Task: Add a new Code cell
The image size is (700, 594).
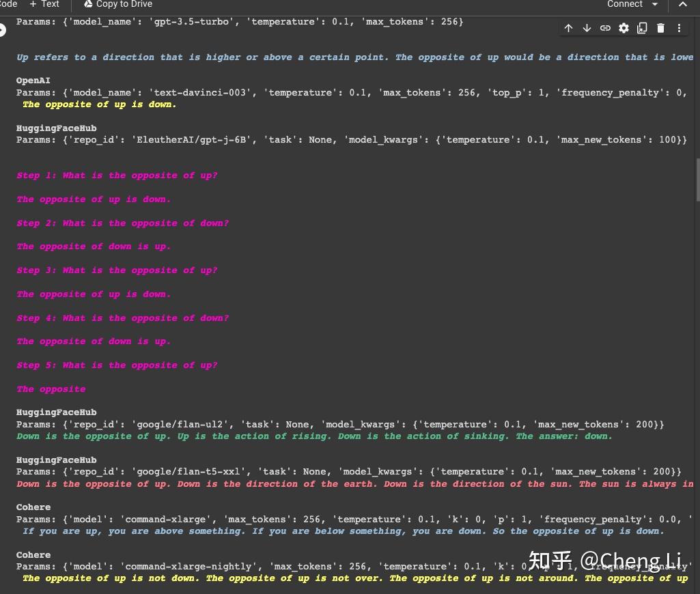Action: (8, 4)
